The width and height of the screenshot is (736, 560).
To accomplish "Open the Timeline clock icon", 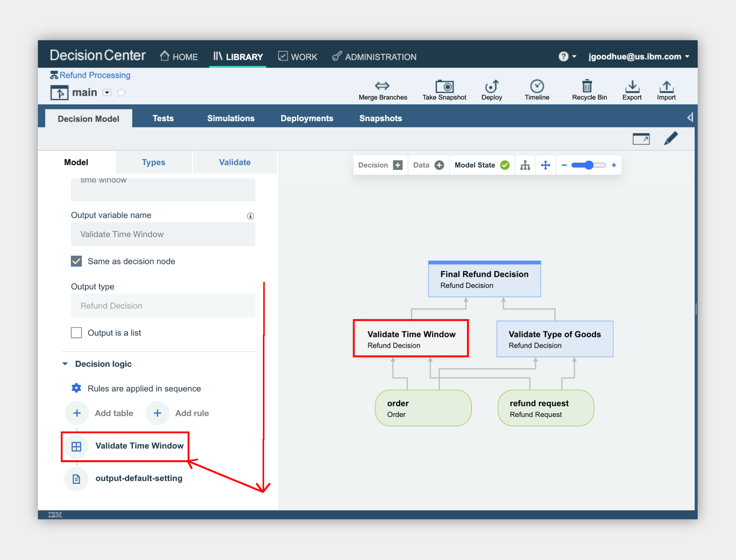I will 537,86.
